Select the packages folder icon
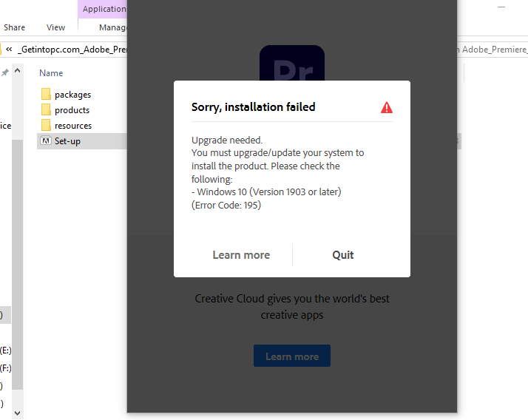This screenshot has width=528, height=420. pyautogui.click(x=46, y=95)
